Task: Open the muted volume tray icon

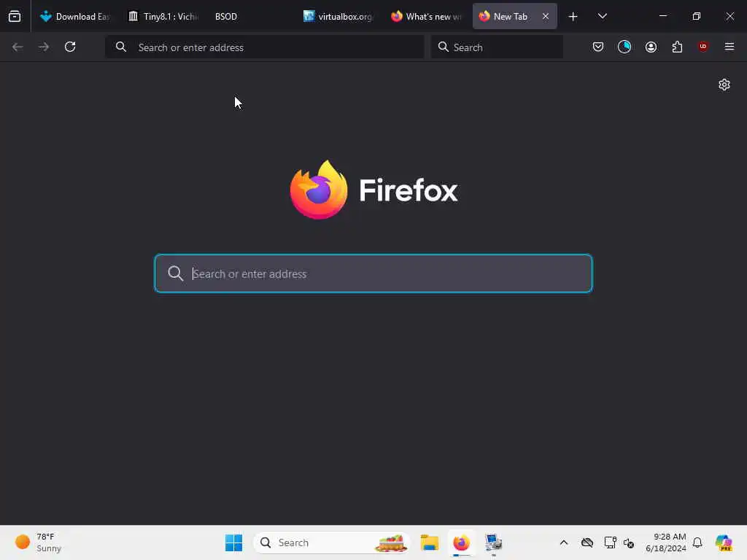Action: coord(629,542)
